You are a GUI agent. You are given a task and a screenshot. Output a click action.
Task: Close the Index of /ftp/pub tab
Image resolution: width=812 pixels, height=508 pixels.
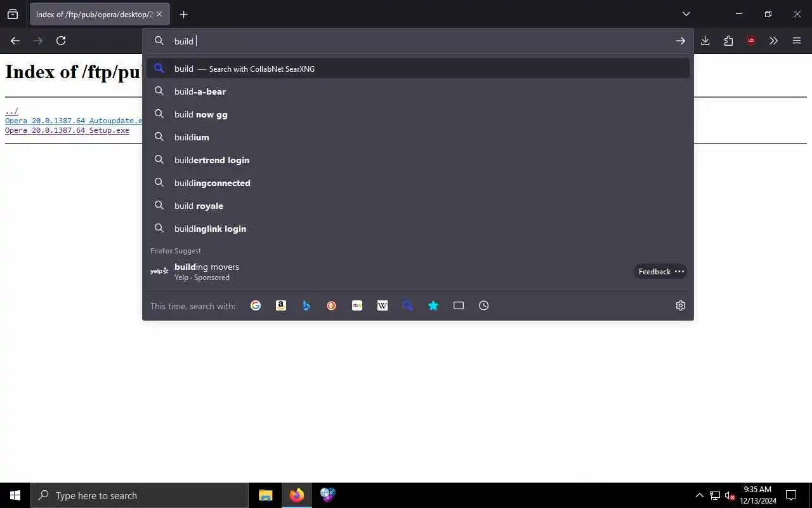tap(159, 14)
